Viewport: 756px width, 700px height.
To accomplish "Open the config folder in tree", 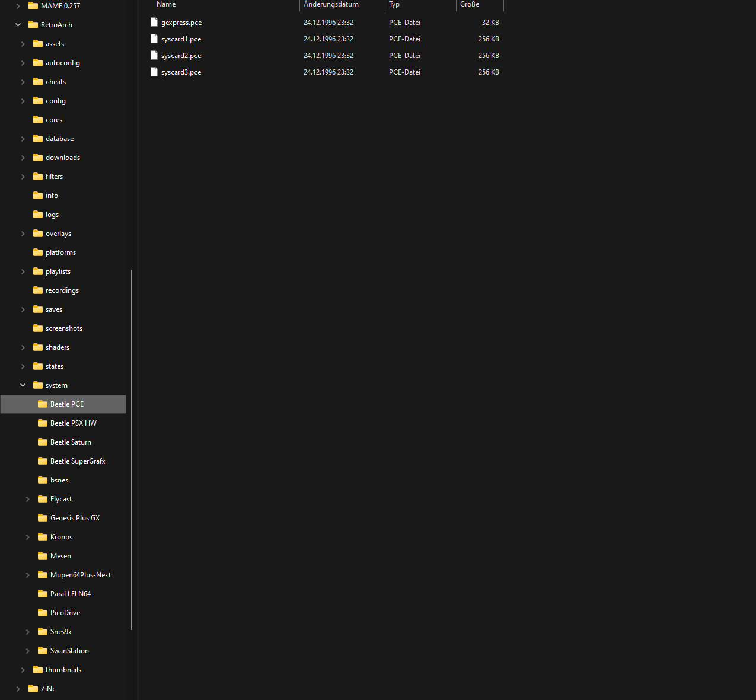I will (x=56, y=101).
